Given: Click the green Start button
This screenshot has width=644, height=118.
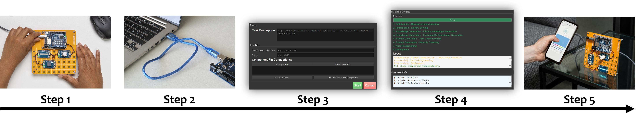Looking at the screenshot, I should tap(357, 85).
